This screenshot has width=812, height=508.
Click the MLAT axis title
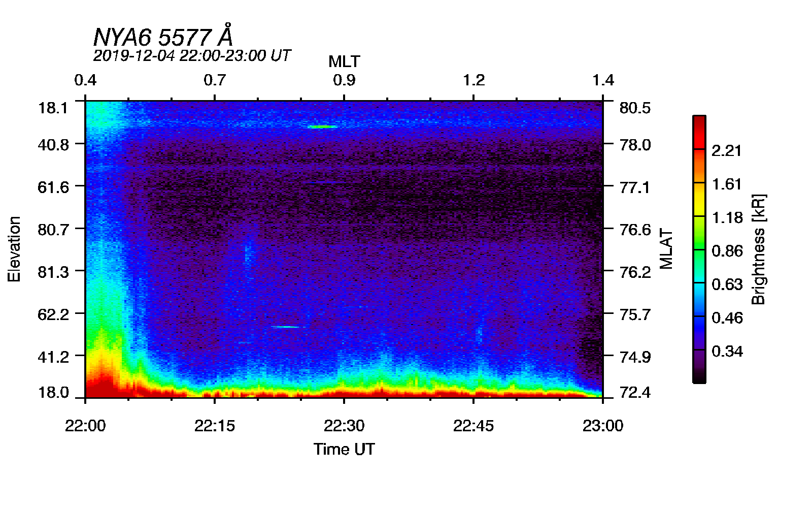pos(666,249)
